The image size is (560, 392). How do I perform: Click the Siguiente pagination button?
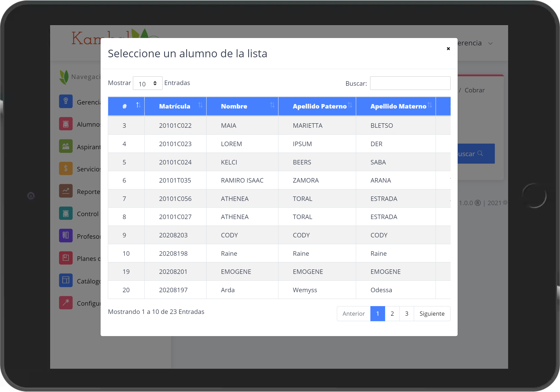tap(432, 314)
